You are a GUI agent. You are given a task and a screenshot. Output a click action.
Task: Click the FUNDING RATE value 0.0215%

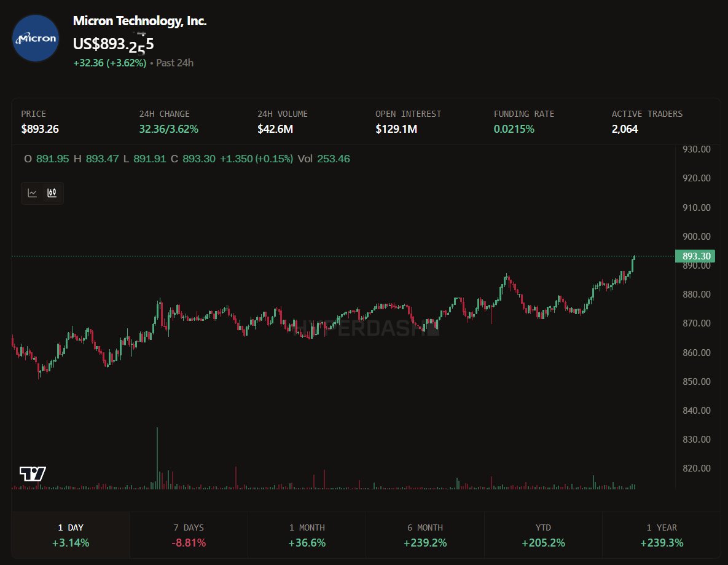514,128
